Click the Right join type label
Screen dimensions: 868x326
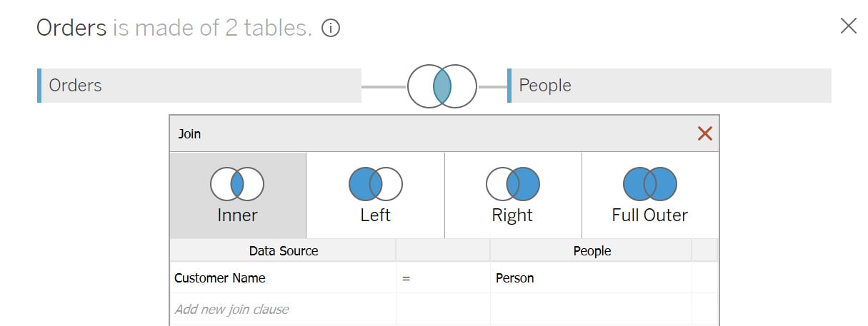coord(512,215)
